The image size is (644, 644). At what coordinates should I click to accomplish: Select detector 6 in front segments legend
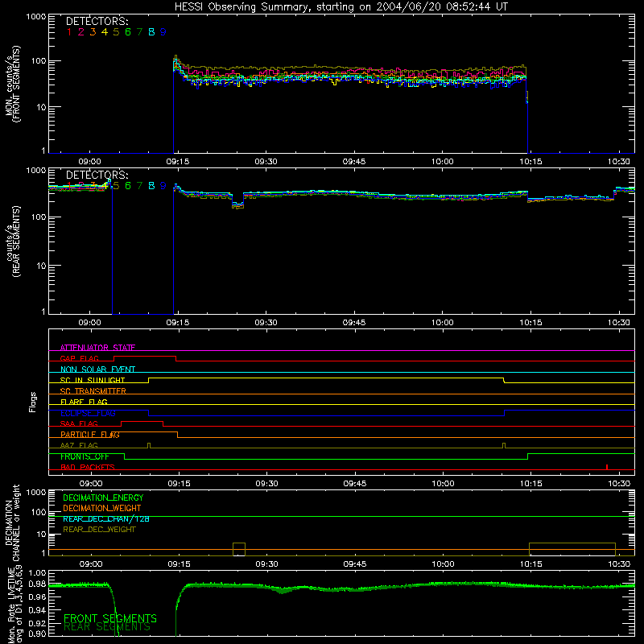128,32
